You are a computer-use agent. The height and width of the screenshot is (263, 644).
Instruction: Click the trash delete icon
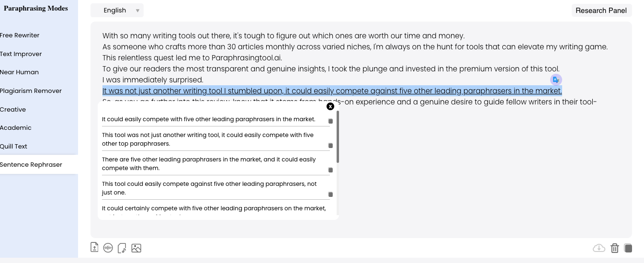[x=614, y=248]
